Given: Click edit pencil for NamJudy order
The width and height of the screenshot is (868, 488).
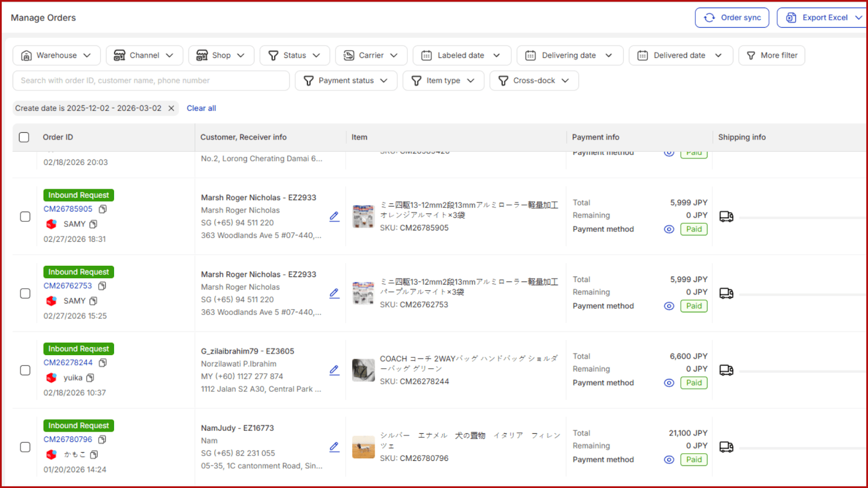Looking at the screenshot, I should click(x=334, y=447).
